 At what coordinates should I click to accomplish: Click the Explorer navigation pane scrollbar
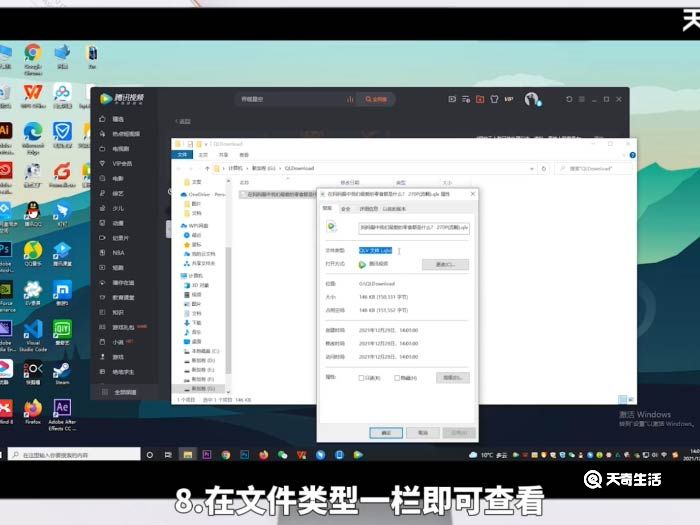(229, 310)
